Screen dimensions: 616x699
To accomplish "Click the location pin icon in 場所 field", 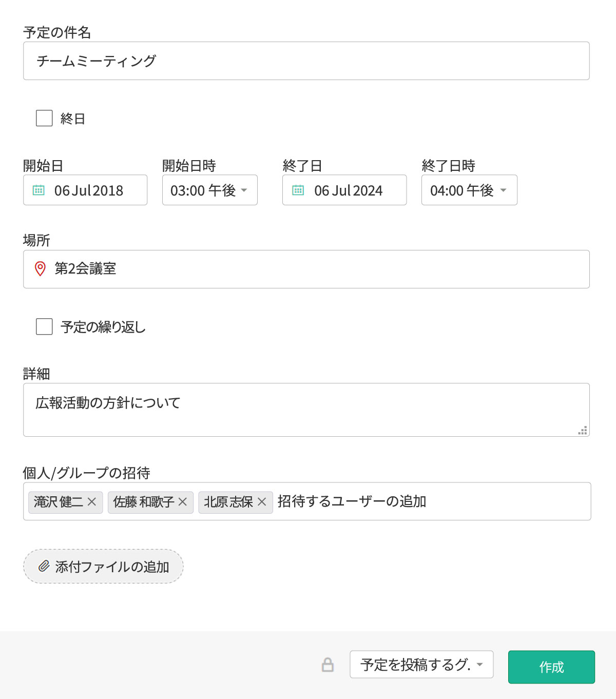I will pyautogui.click(x=40, y=269).
